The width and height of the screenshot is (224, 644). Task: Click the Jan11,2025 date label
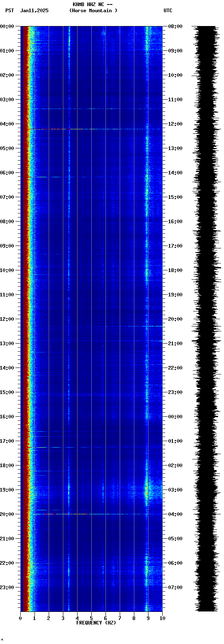pyautogui.click(x=34, y=11)
